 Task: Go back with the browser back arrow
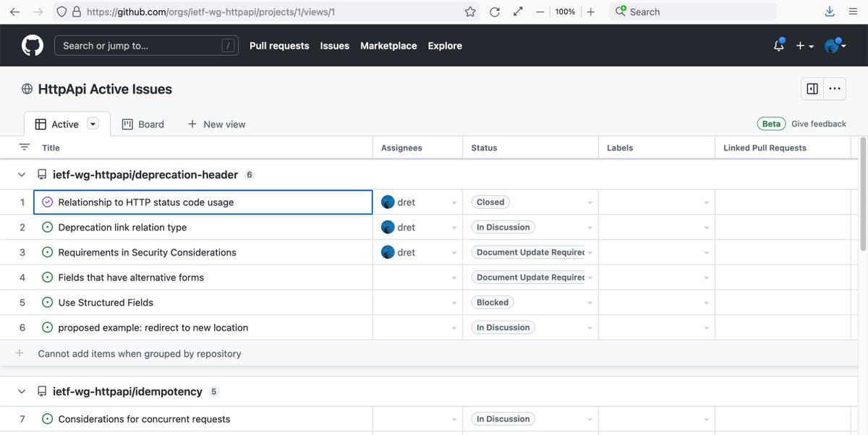click(14, 12)
